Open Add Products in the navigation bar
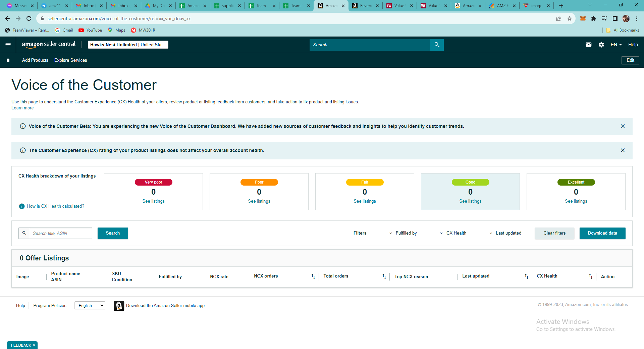 click(x=35, y=60)
